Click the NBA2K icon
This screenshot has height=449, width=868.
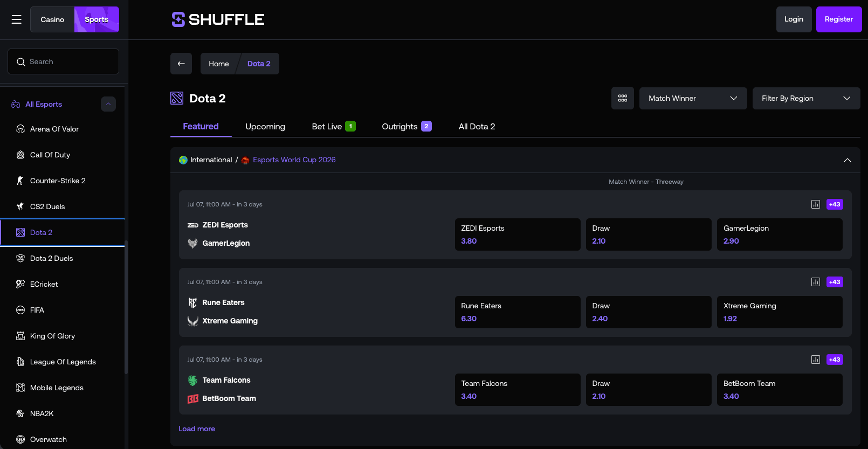(x=20, y=413)
